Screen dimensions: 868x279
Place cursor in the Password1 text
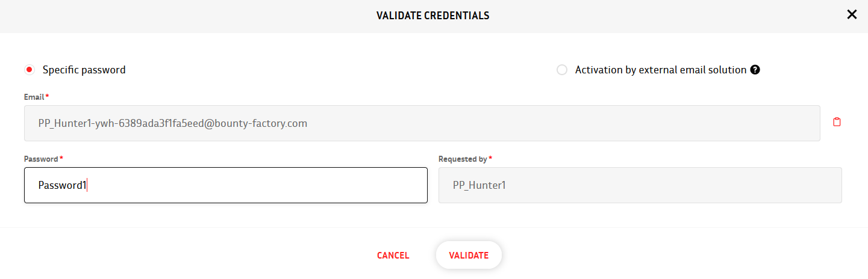point(63,185)
